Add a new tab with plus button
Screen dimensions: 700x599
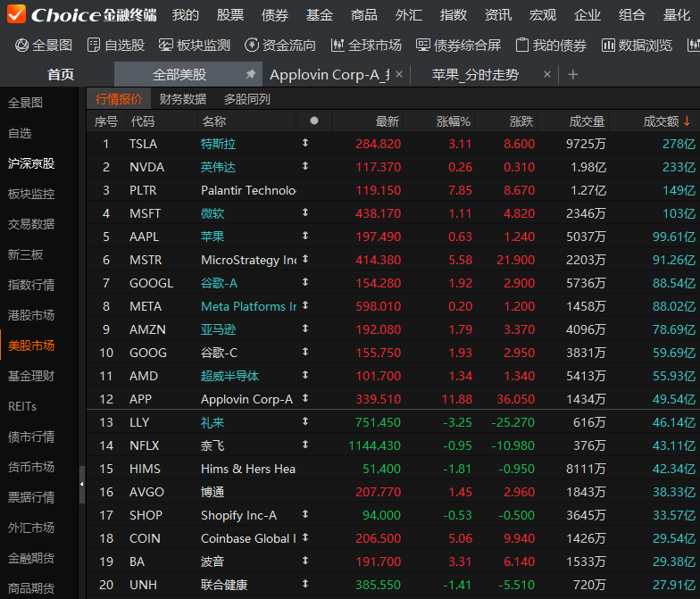(573, 75)
